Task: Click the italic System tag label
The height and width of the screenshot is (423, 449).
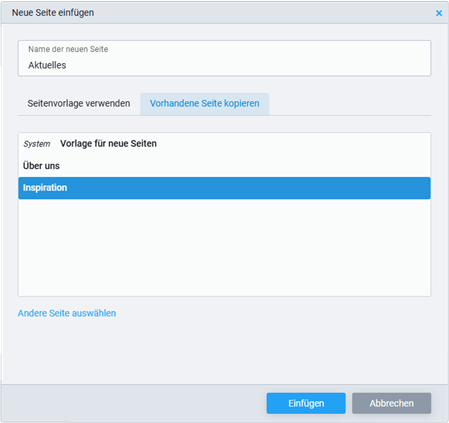Action: pyautogui.click(x=37, y=144)
